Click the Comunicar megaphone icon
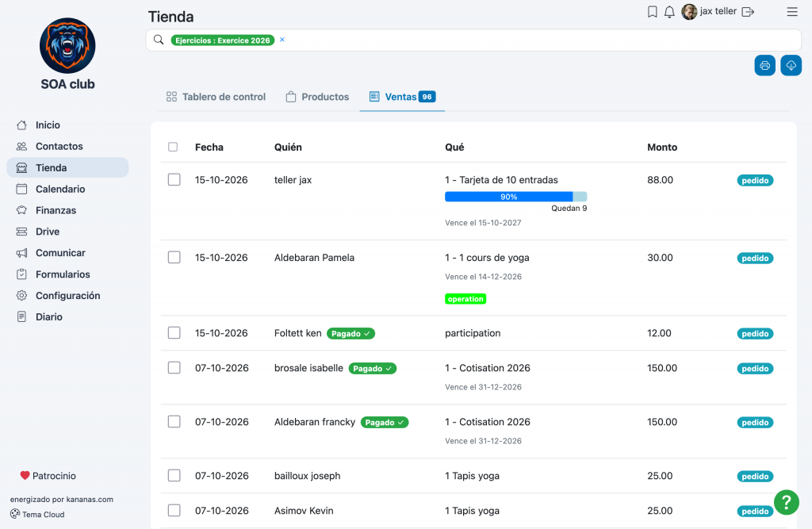This screenshot has height=529, width=812. pyautogui.click(x=21, y=253)
